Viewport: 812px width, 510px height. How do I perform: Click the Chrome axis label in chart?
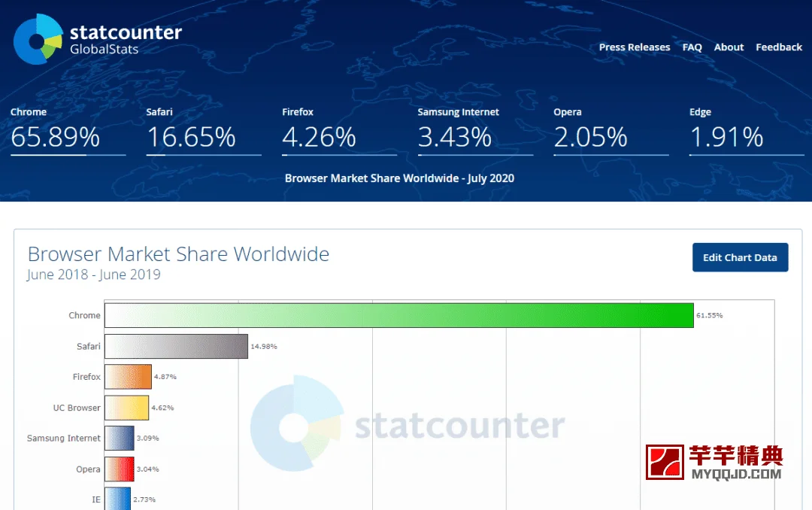[x=84, y=315]
